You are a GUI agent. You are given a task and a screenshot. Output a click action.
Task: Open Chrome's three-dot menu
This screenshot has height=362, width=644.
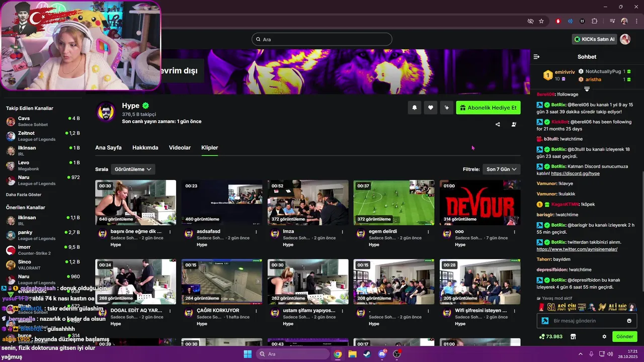pos(636,21)
